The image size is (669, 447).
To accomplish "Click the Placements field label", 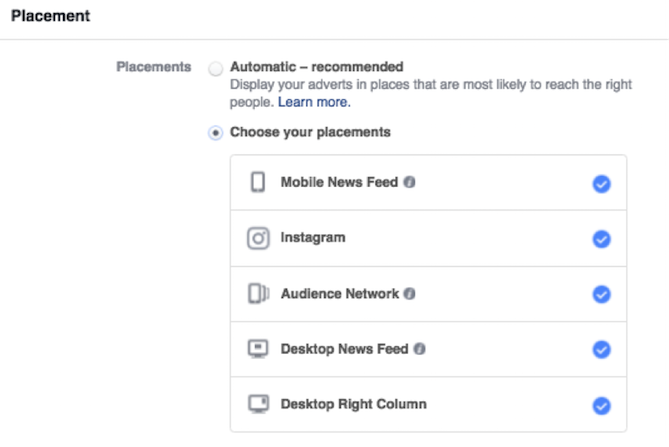I will [x=154, y=67].
